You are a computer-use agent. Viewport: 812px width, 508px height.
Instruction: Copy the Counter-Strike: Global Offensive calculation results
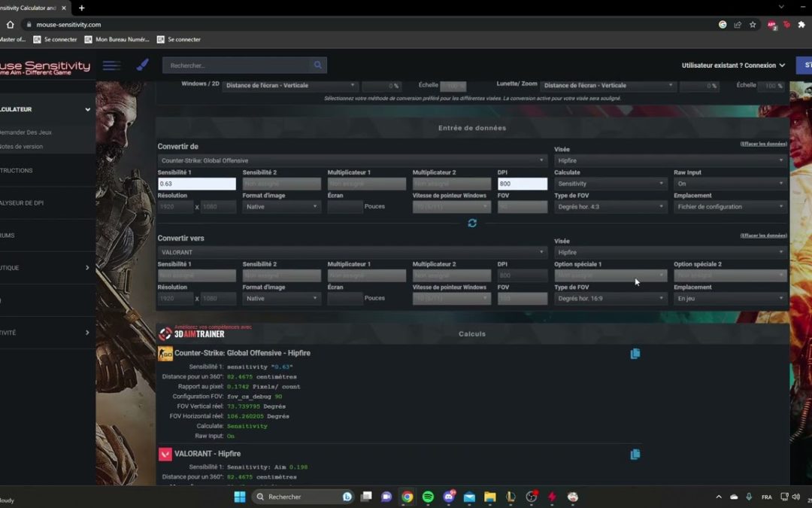click(635, 354)
